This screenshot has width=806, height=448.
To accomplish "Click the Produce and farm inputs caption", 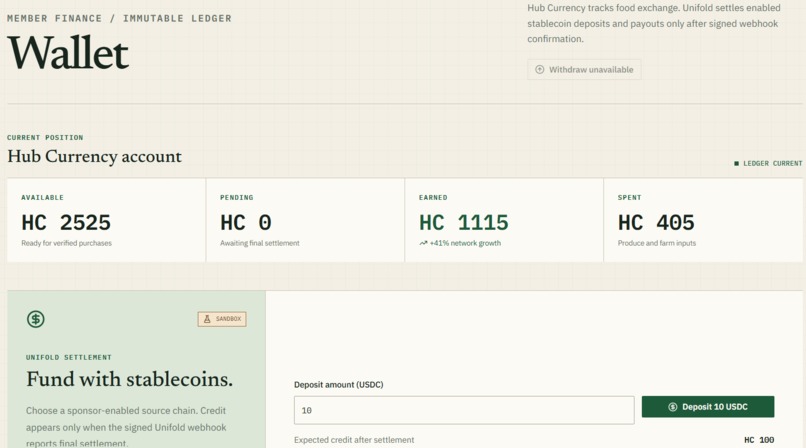I will (657, 243).
